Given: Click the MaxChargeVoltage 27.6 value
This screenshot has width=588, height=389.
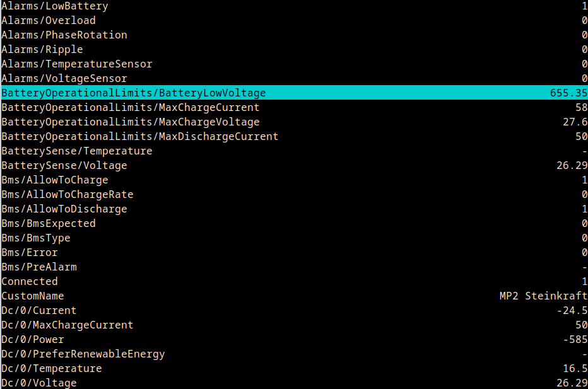Looking at the screenshot, I should [575, 122].
